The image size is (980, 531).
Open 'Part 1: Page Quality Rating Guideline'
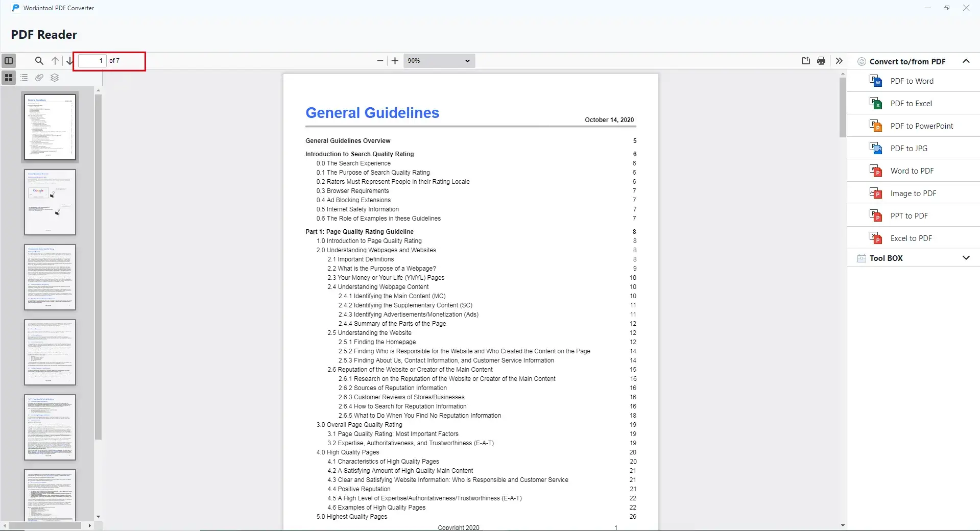click(360, 232)
